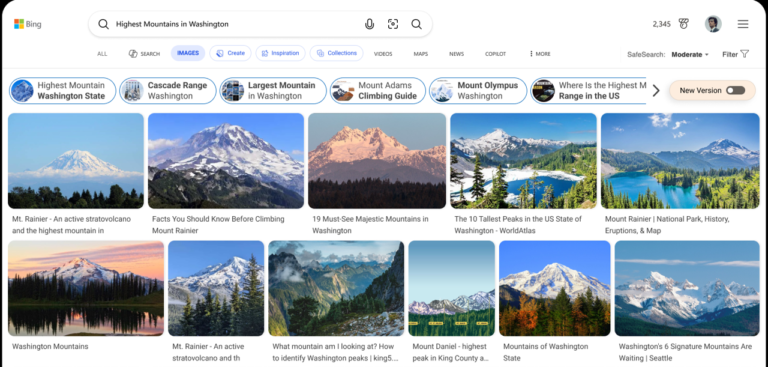Image resolution: width=768 pixels, height=367 pixels.
Task: Open the Mountains of Washington State image
Action: [555, 288]
